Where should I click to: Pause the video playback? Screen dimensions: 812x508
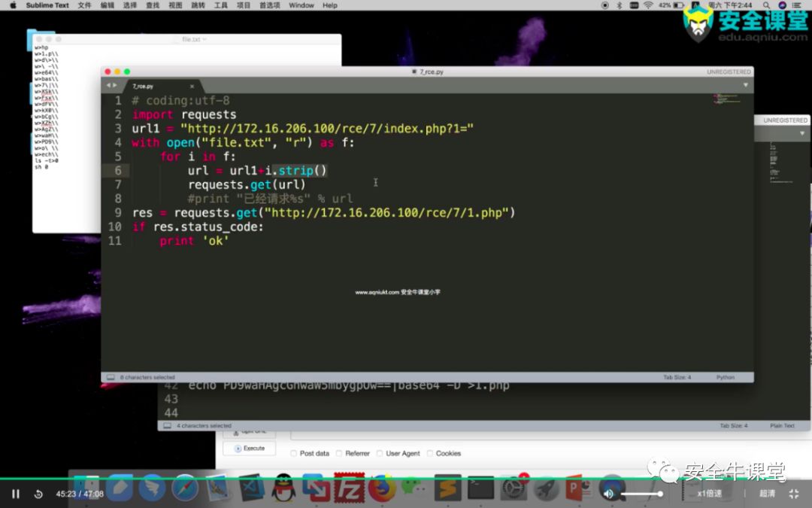click(16, 494)
